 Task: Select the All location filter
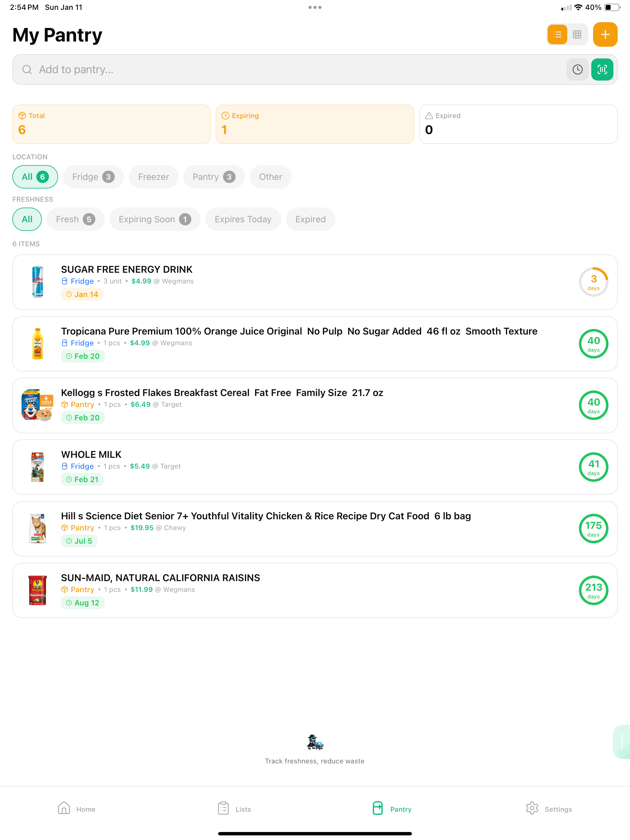[x=35, y=177]
